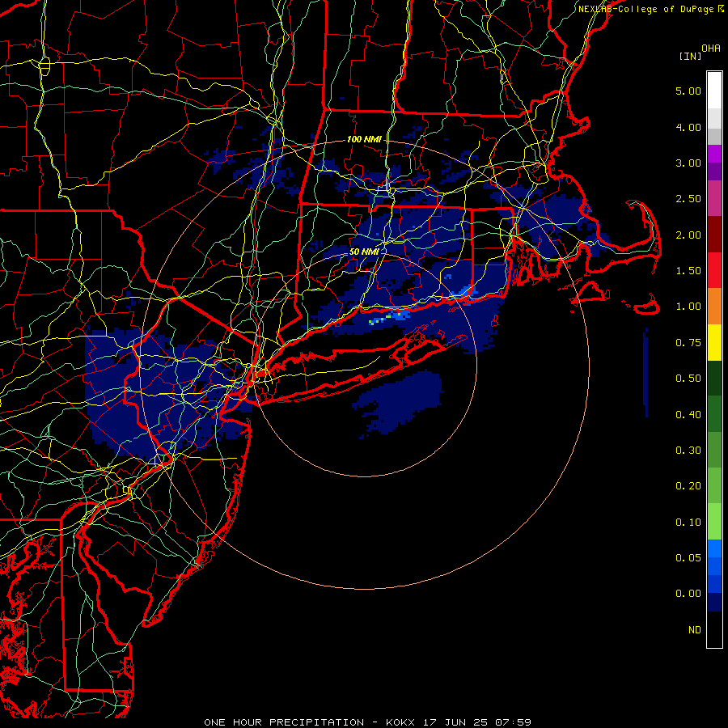728x728 pixels.
Task: Click the 0.40 legend value label
Action: [688, 415]
